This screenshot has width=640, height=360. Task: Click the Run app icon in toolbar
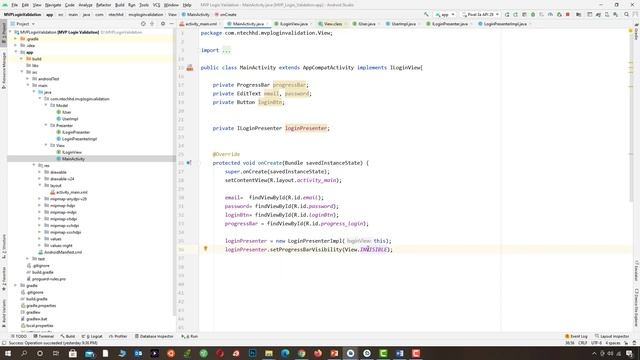(507, 14)
